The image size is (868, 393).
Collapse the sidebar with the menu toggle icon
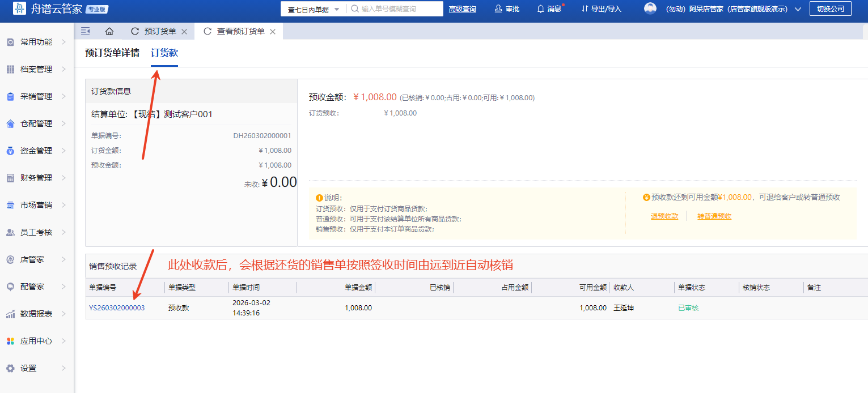point(86,31)
